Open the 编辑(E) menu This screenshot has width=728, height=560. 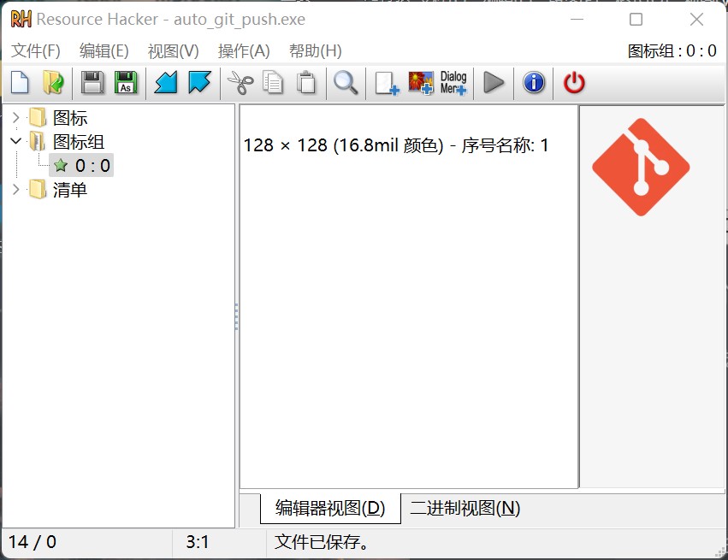click(104, 50)
